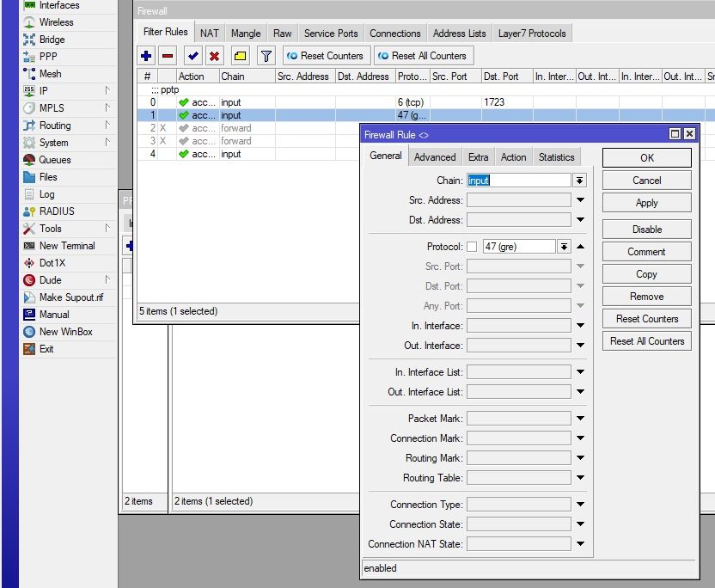Screen dimensions: 715x588
Task: Click the Chain input field
Action: (519, 181)
